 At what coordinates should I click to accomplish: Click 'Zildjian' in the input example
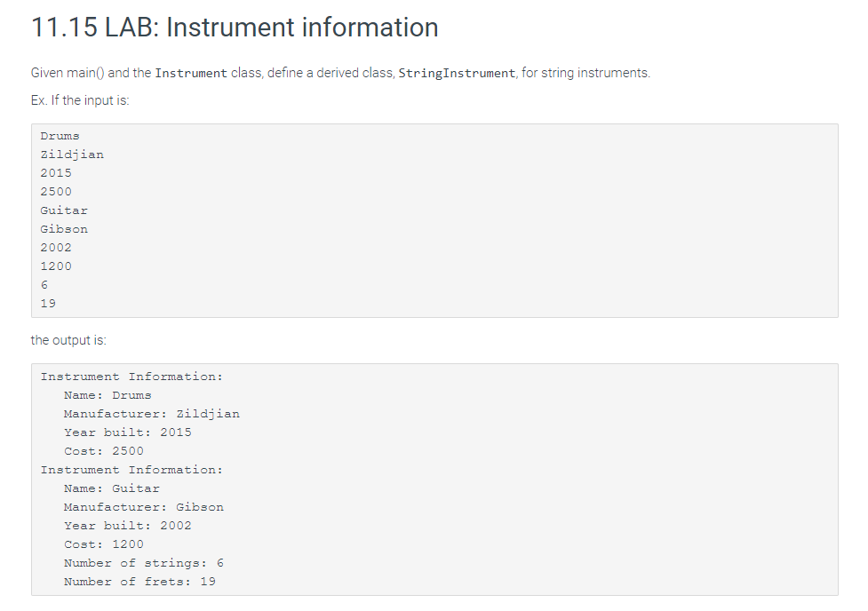(72, 155)
